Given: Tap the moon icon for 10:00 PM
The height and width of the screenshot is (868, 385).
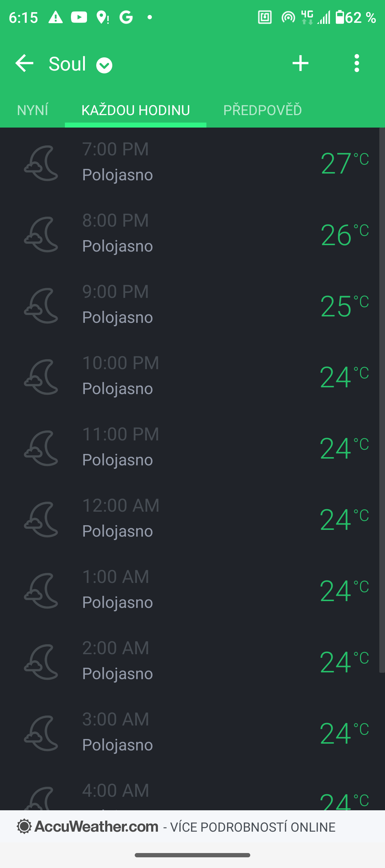Looking at the screenshot, I should point(41,377).
